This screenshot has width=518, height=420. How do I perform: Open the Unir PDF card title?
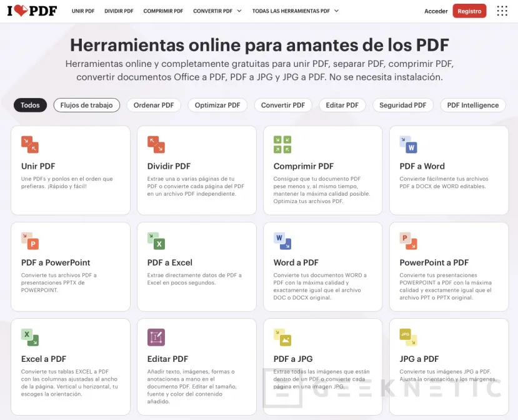point(38,166)
